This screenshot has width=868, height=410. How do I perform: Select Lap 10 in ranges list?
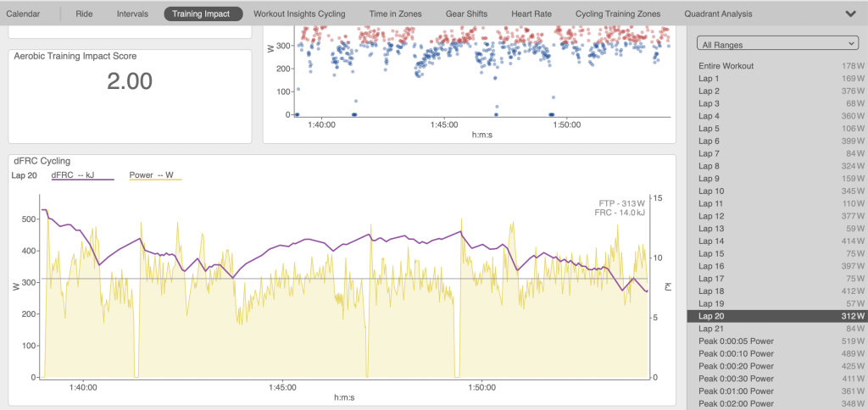(777, 191)
